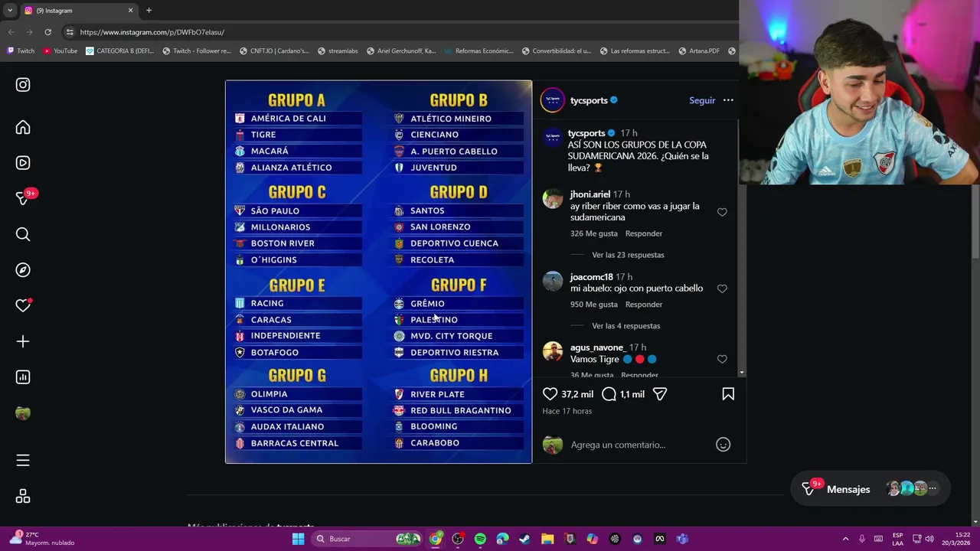This screenshot has width=980, height=551.
Task: View 37,2 mil likes count
Action: click(x=577, y=394)
